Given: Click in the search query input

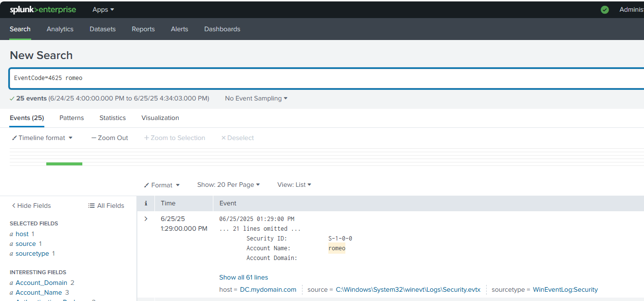Looking at the screenshot, I should (x=326, y=78).
